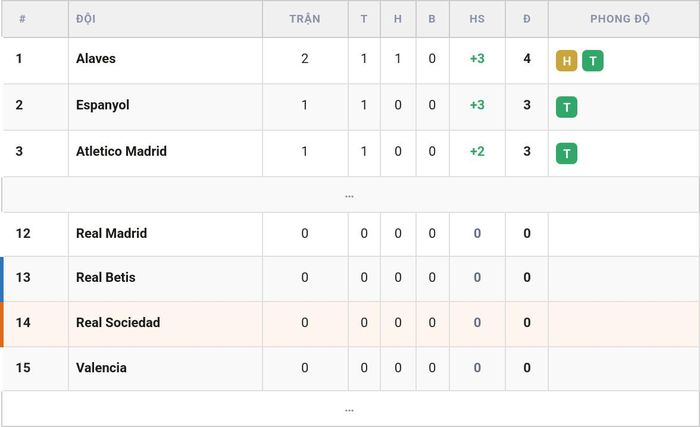The width and height of the screenshot is (700, 427).
Task: Sort by the ĐỘI column header
Action: point(86,19)
